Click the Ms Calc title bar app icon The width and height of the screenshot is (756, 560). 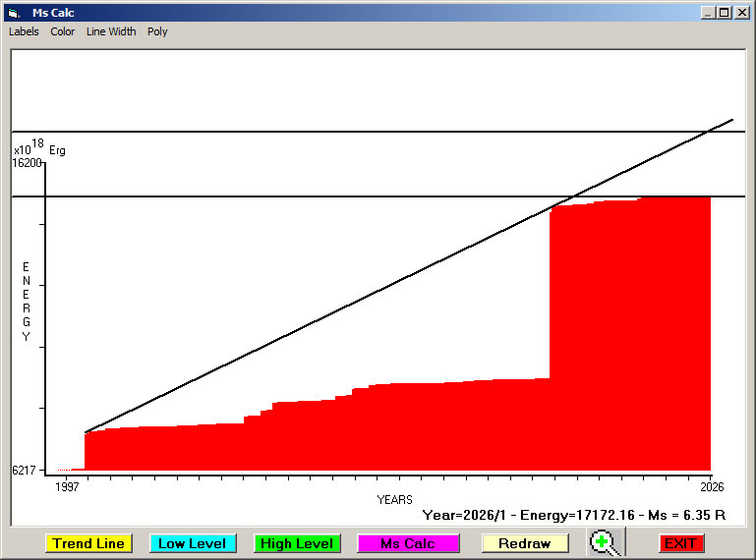click(x=13, y=13)
